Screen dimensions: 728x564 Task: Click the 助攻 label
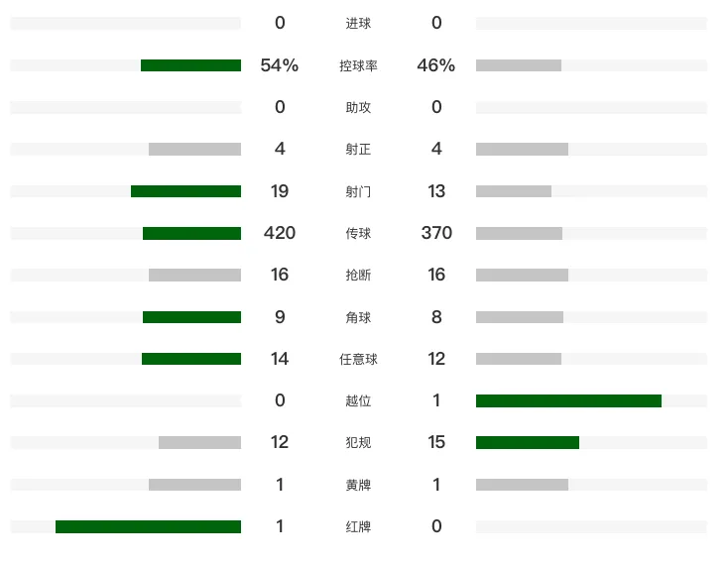[x=358, y=108]
